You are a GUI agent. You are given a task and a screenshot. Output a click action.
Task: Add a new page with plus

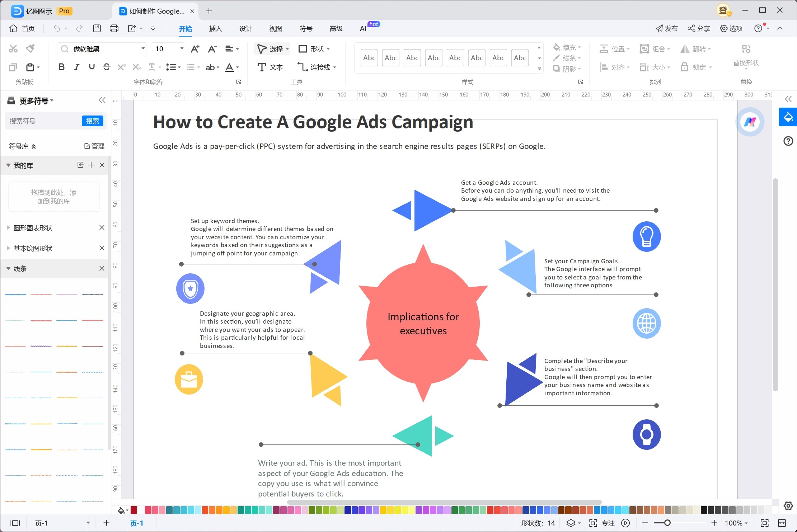[x=106, y=523]
